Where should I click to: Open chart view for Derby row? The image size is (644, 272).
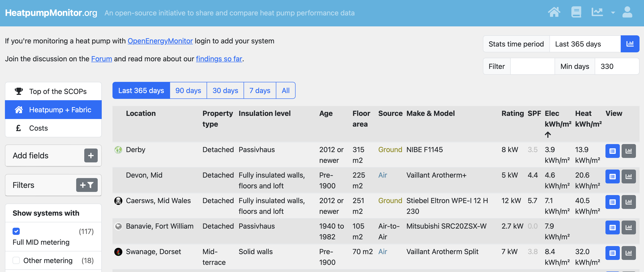coord(629,151)
